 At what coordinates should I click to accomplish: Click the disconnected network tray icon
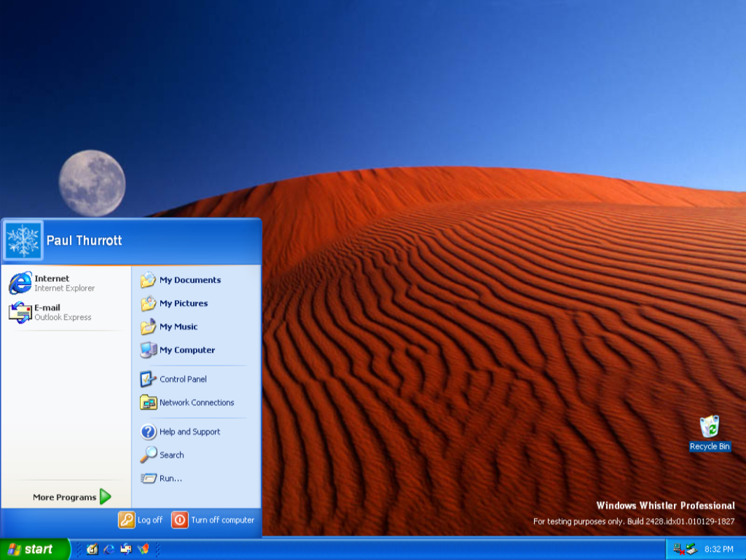pyautogui.click(x=678, y=549)
